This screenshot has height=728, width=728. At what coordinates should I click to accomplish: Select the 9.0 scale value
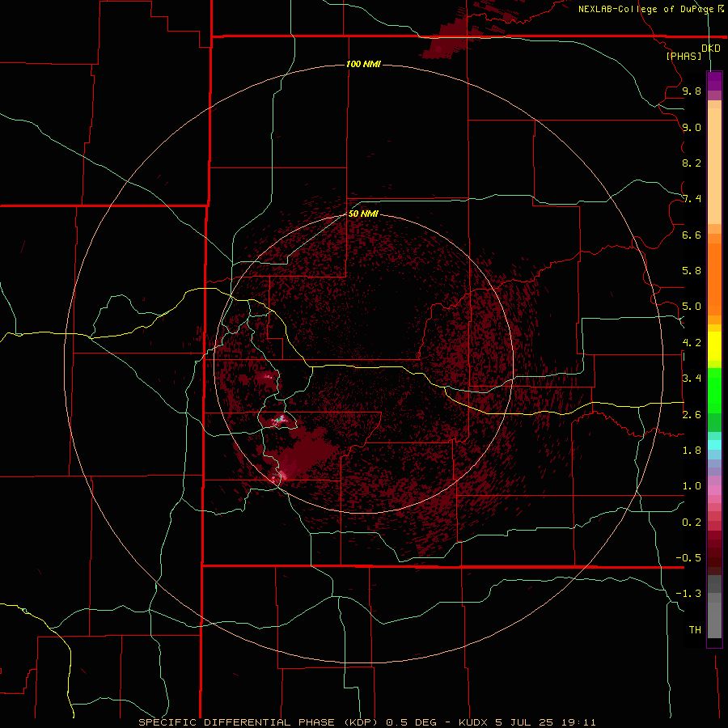coord(692,127)
